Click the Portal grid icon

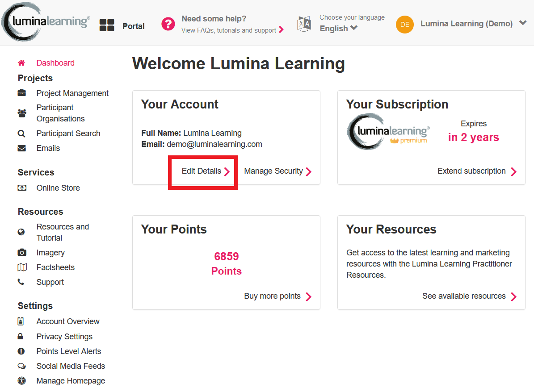coord(107,25)
